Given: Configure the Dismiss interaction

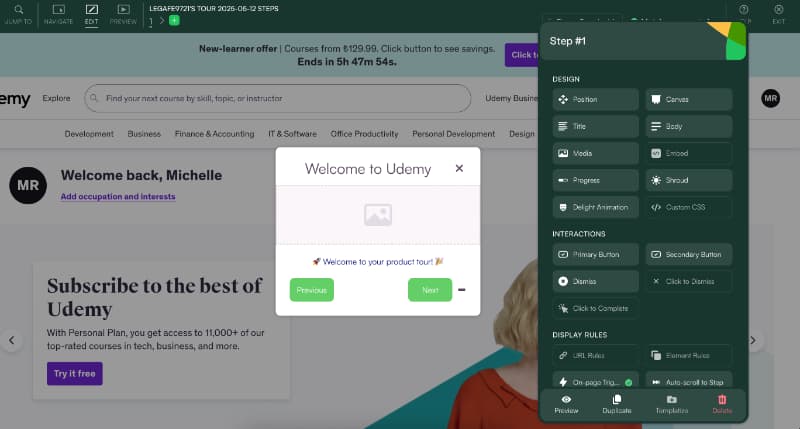Looking at the screenshot, I should (x=595, y=282).
